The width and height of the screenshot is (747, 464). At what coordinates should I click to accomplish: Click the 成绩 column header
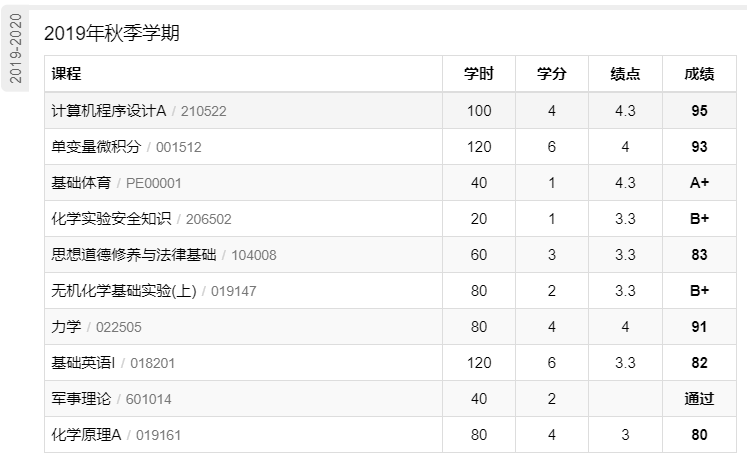pos(699,74)
